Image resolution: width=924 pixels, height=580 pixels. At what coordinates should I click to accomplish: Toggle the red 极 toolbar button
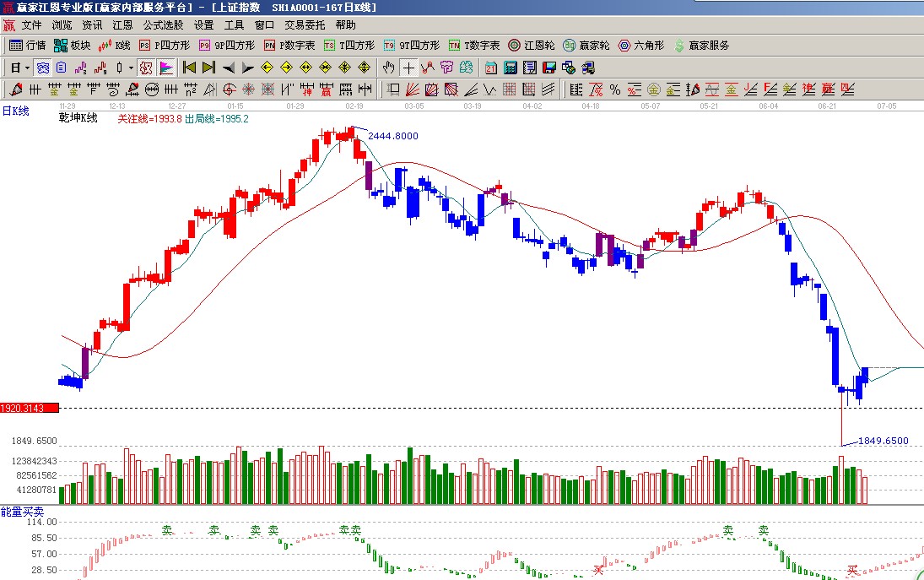145,68
